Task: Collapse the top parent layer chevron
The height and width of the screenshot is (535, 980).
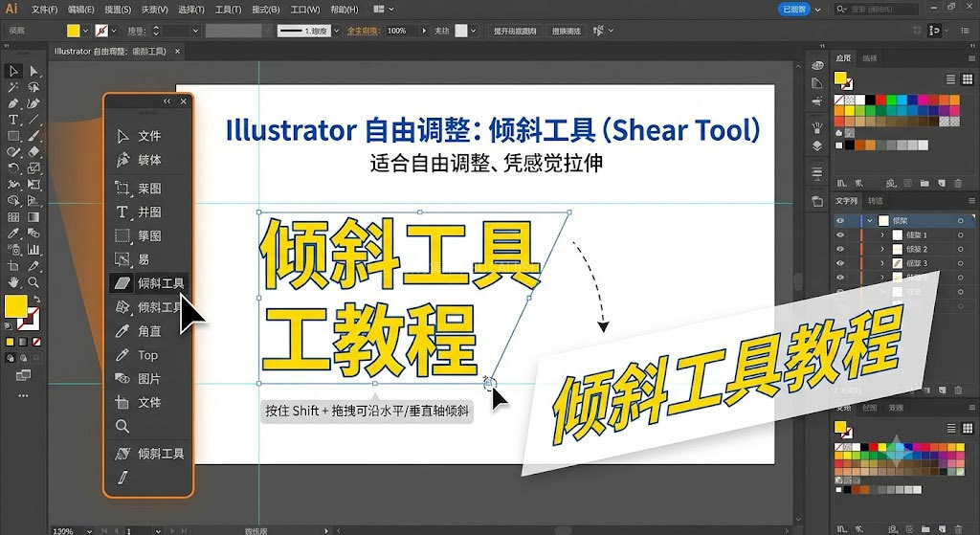Action: click(x=869, y=221)
